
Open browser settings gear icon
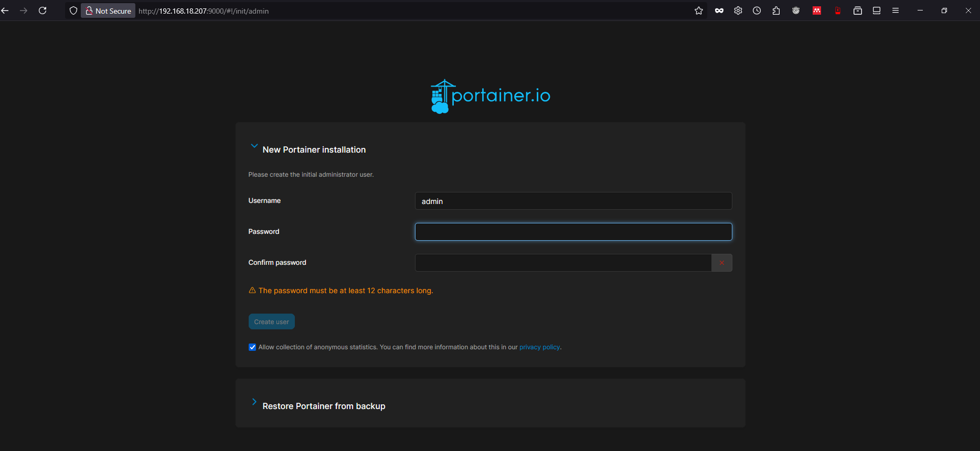tap(738, 10)
